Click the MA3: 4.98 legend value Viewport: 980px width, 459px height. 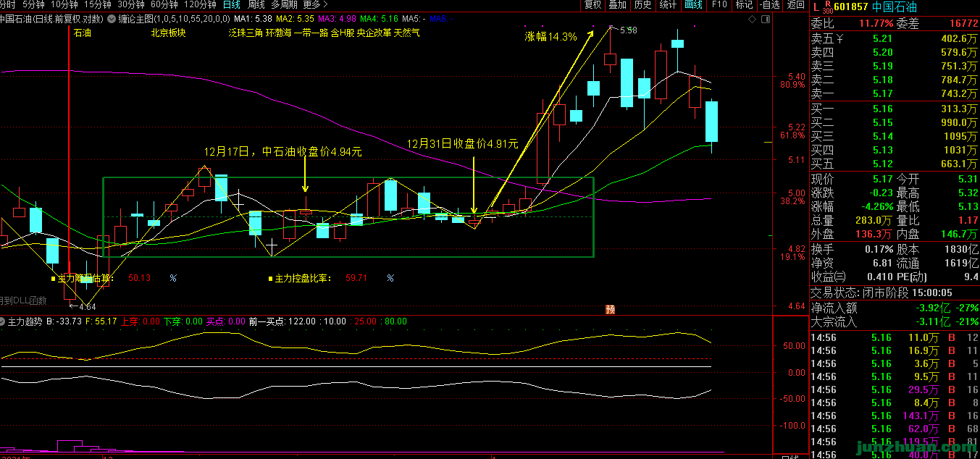click(337, 18)
